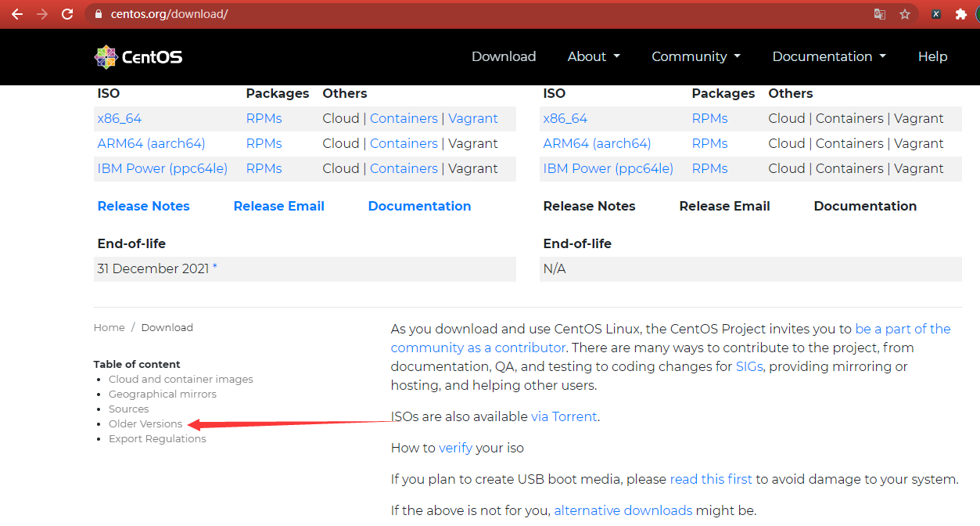Click the padlock site security icon

pyautogui.click(x=98, y=14)
